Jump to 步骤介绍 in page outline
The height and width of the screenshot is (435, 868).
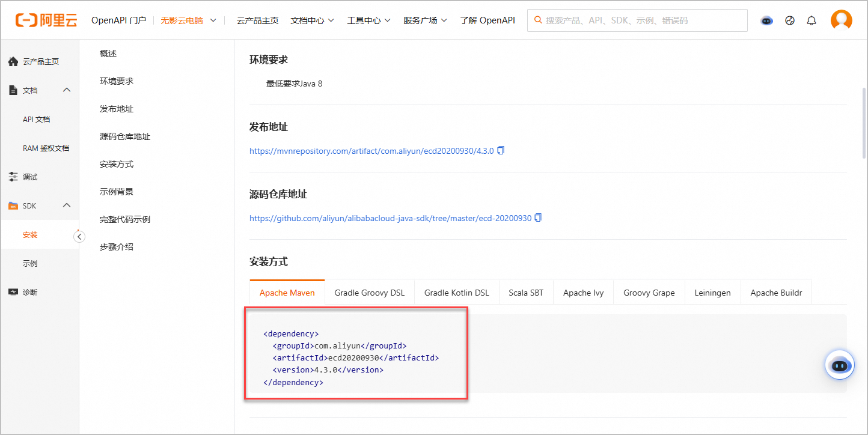click(117, 247)
